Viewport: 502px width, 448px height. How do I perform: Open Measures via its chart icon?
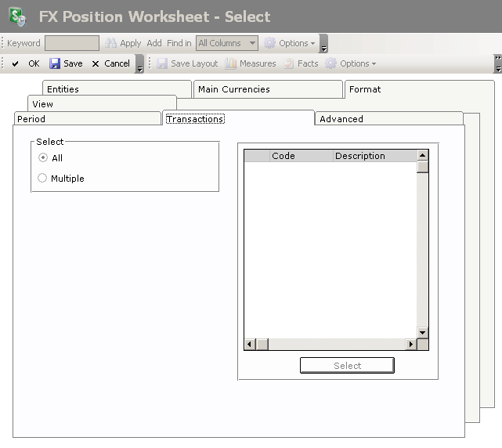point(231,64)
